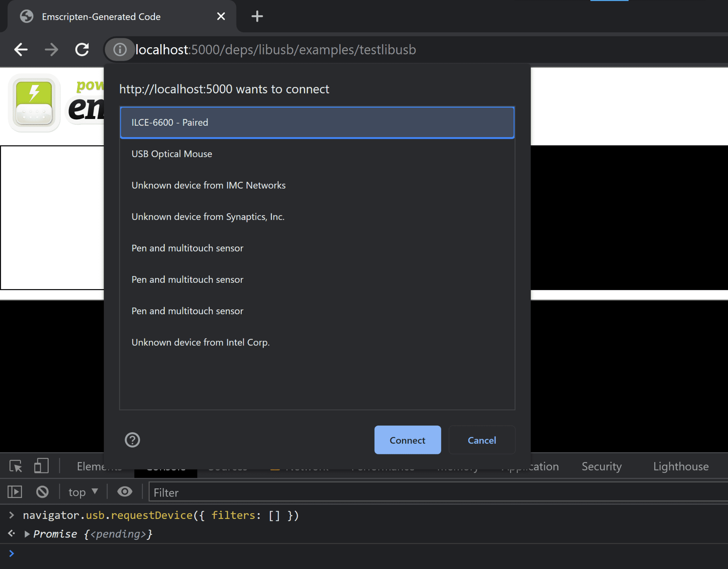This screenshot has height=569, width=728.
Task: Click the Connect button
Action: (407, 440)
